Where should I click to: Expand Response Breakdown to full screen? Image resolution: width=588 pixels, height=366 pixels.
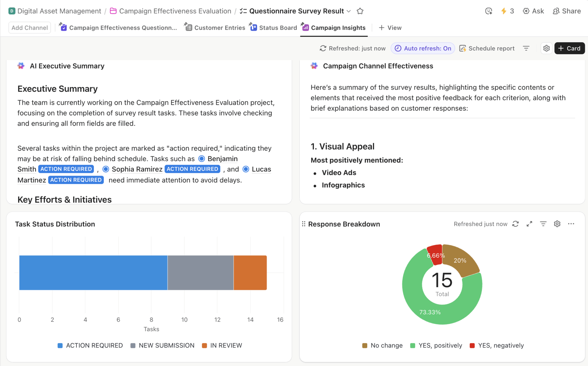coord(529,224)
